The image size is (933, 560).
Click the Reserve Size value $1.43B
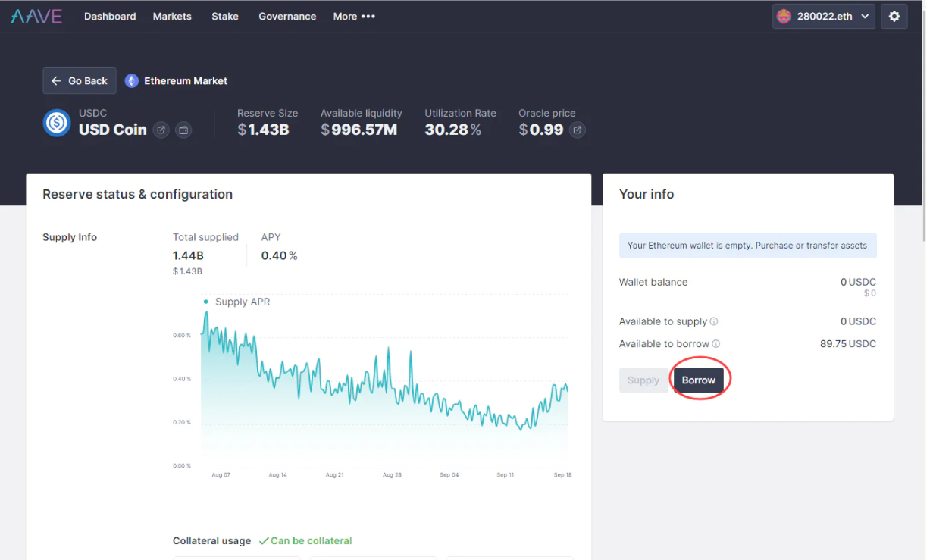click(263, 130)
